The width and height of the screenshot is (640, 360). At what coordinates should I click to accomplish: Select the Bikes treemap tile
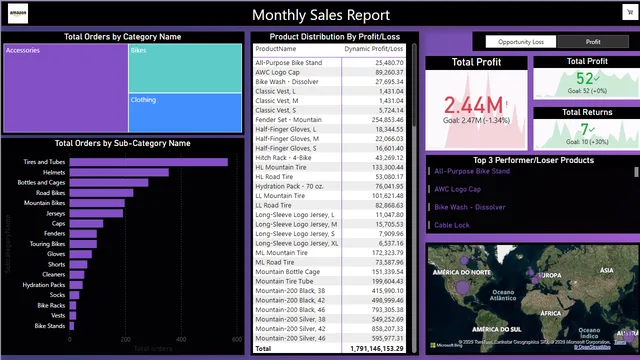pos(185,68)
